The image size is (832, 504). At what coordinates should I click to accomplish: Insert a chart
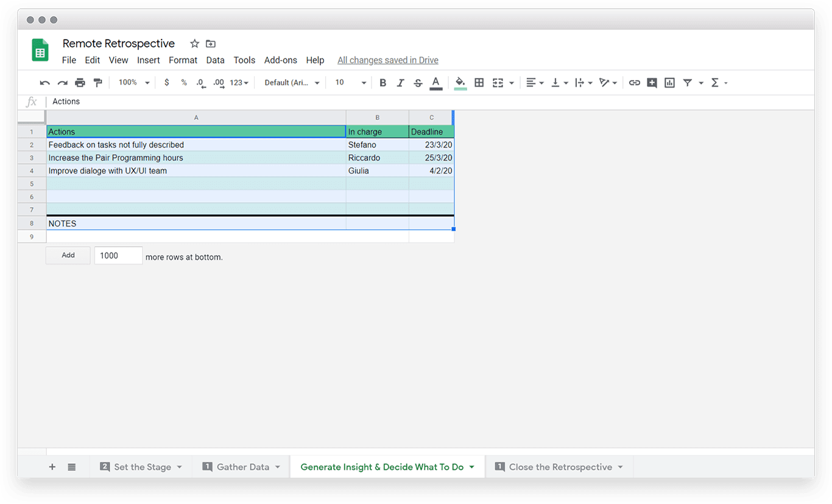(x=669, y=83)
